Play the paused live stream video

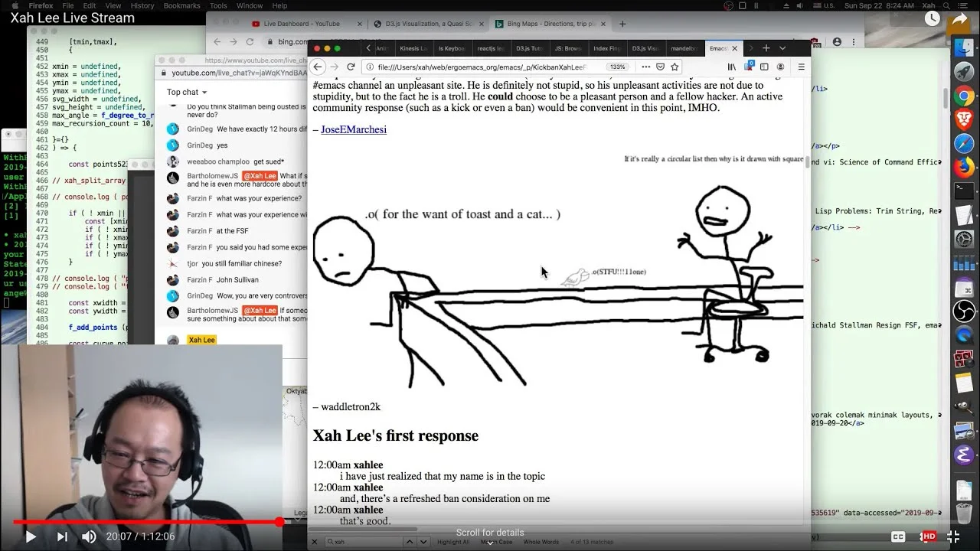click(31, 536)
